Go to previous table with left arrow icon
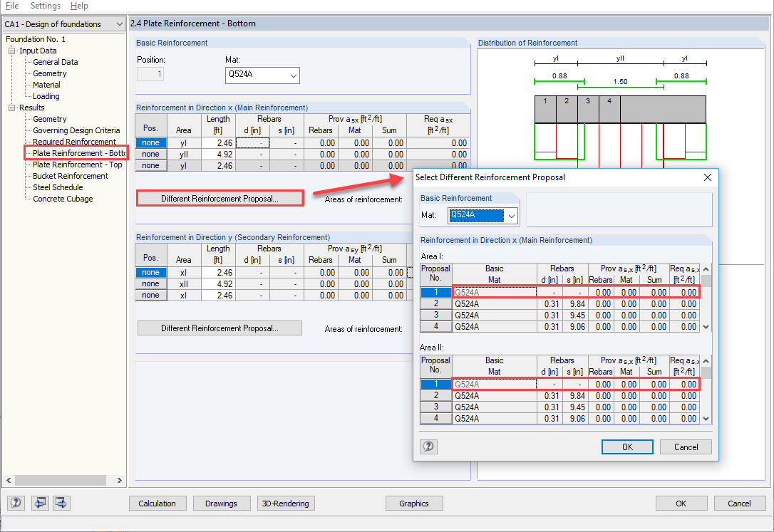The image size is (774, 532). coord(40,502)
